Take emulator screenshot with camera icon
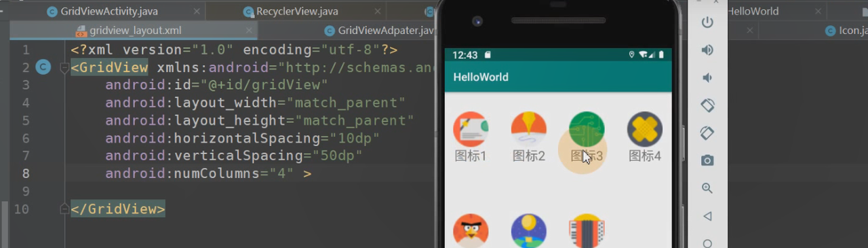868x248 pixels. [x=707, y=160]
